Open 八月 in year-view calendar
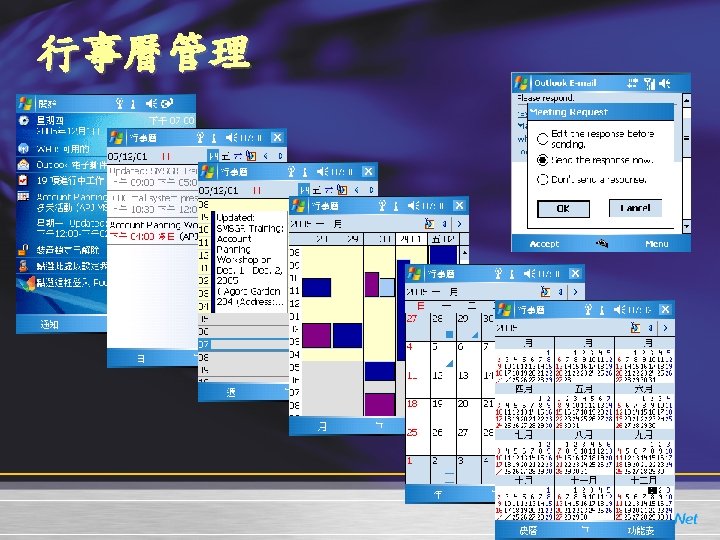The width and height of the screenshot is (720, 540). click(x=584, y=434)
